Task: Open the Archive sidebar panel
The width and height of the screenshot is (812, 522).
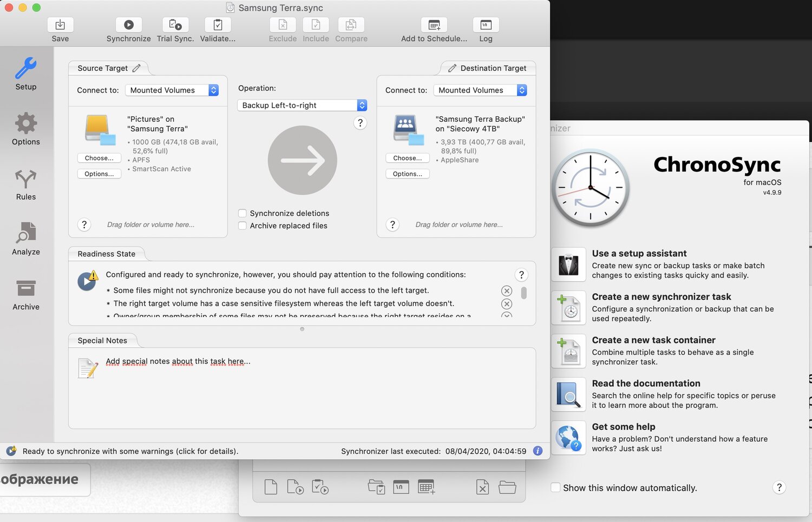Action: [26, 295]
